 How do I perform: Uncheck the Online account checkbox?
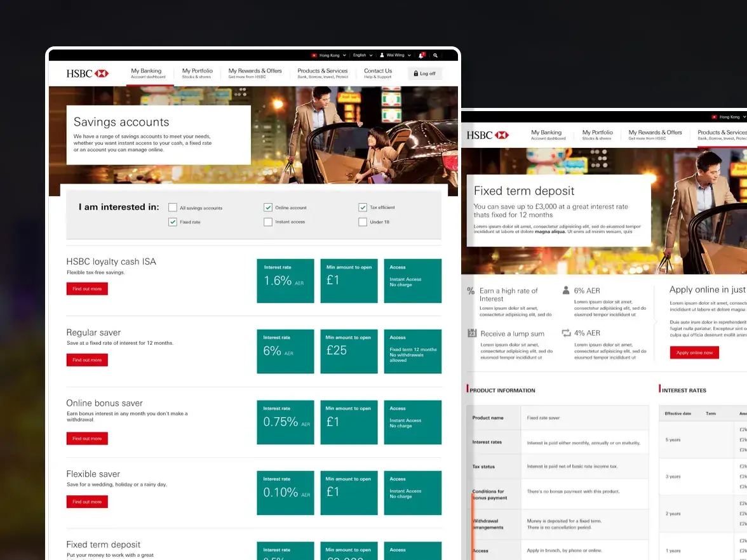coord(268,208)
